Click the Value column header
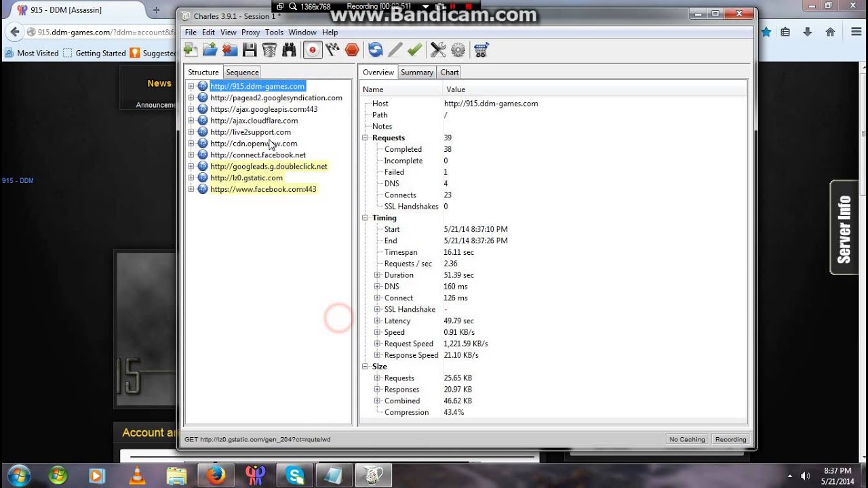 click(x=595, y=89)
